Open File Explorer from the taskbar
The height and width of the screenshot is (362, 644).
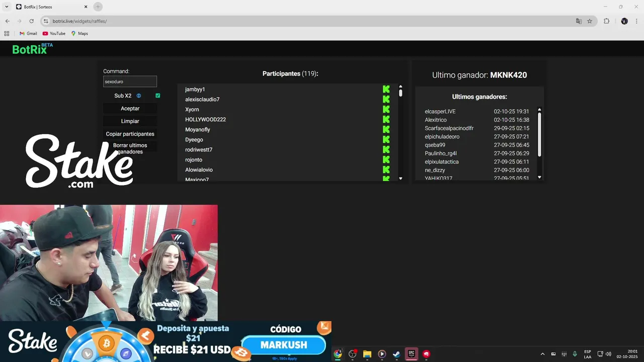367,354
